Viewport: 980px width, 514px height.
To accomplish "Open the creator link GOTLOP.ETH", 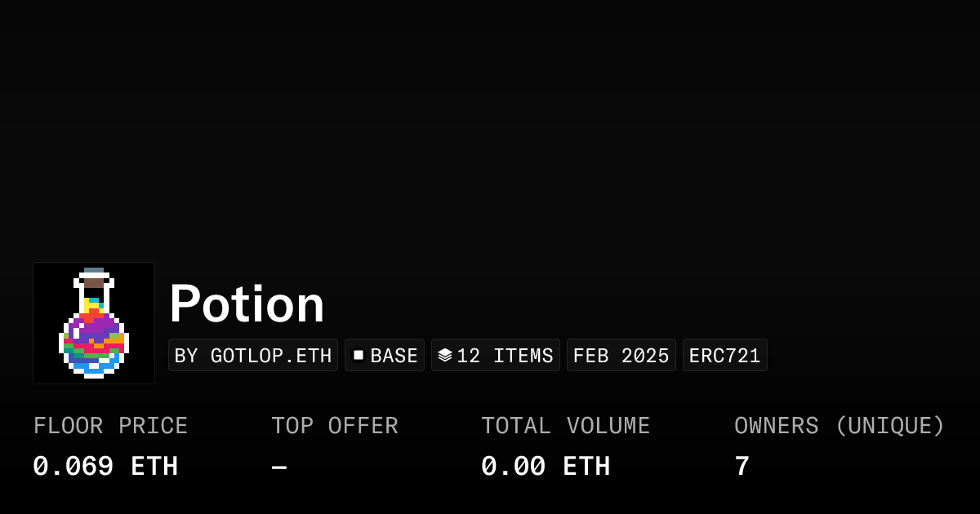I will click(x=270, y=356).
